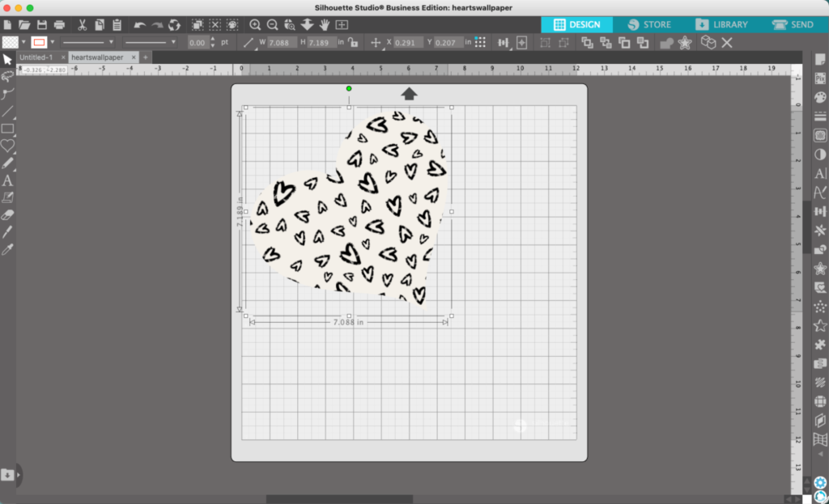The height and width of the screenshot is (504, 829).
Task: Click the height H input field
Action: click(321, 43)
